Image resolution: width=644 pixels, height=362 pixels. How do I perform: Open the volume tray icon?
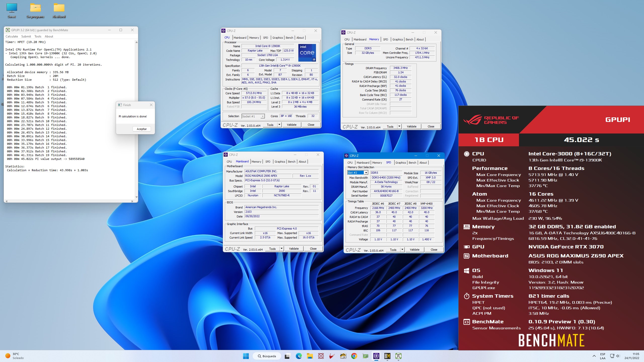[618, 356]
